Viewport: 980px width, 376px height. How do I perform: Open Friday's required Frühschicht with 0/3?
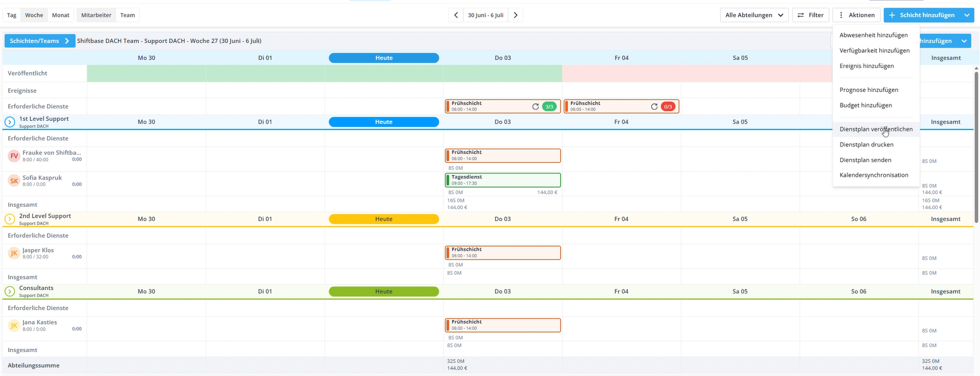point(621,107)
